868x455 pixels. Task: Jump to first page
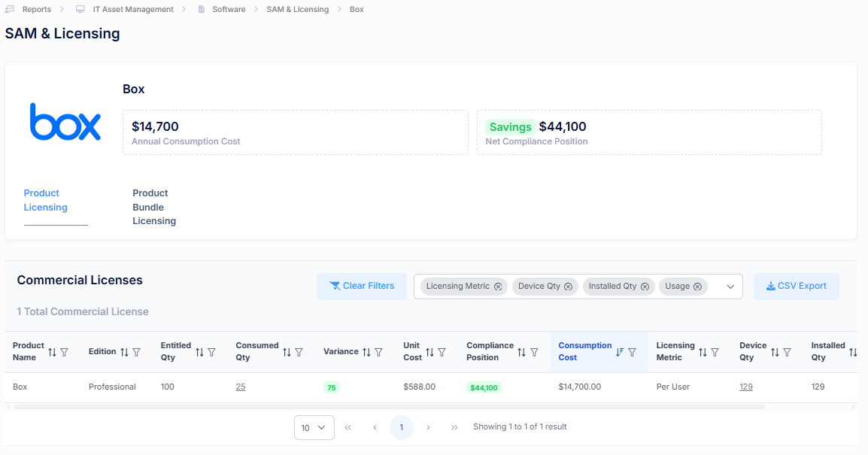(348, 427)
